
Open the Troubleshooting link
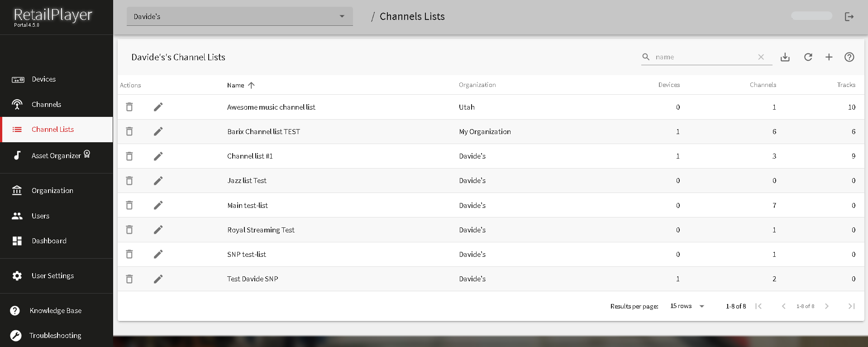click(55, 336)
